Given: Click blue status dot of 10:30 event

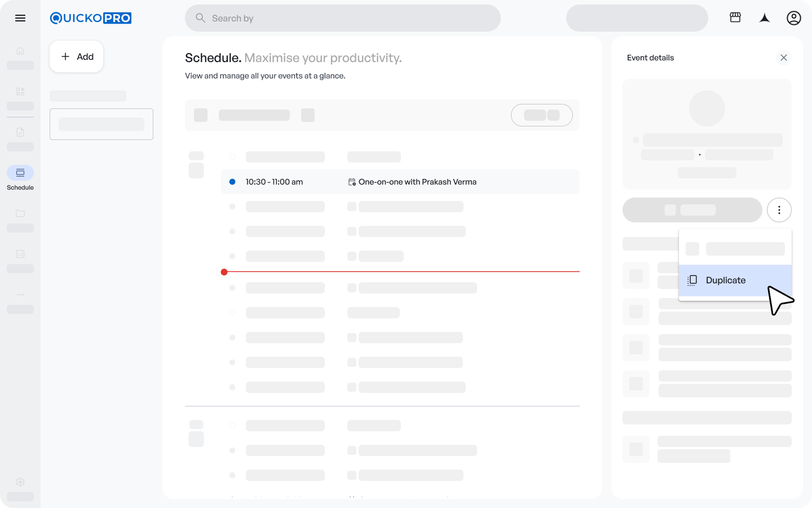Looking at the screenshot, I should pyautogui.click(x=232, y=182).
